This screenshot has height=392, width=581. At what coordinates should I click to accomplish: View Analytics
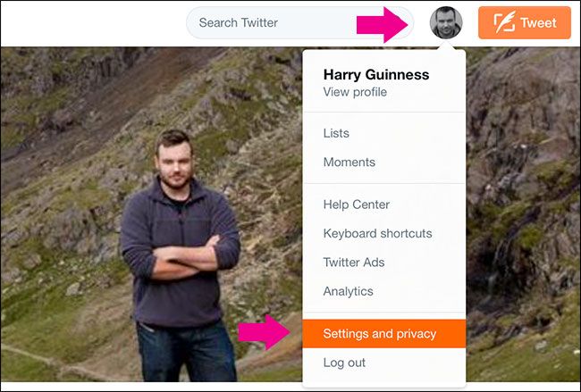pos(348,291)
